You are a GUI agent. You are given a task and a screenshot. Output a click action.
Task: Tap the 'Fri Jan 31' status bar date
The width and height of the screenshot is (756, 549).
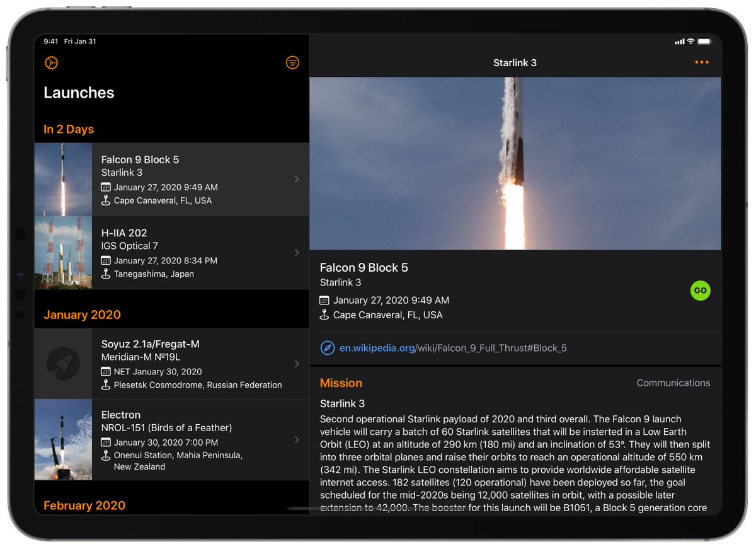pos(81,42)
